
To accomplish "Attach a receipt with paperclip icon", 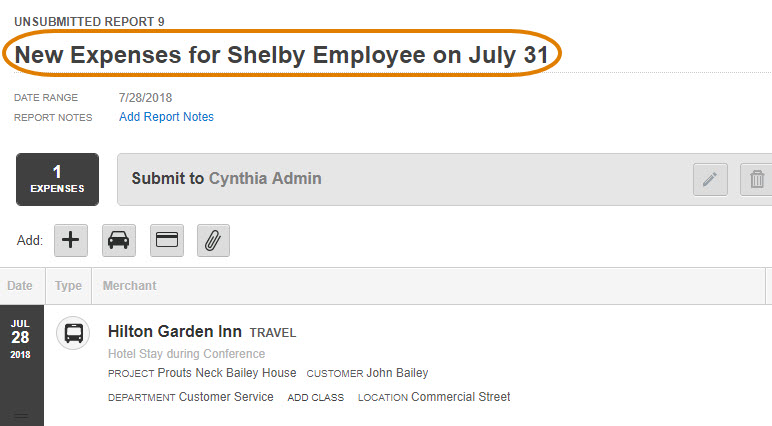I will [x=213, y=240].
